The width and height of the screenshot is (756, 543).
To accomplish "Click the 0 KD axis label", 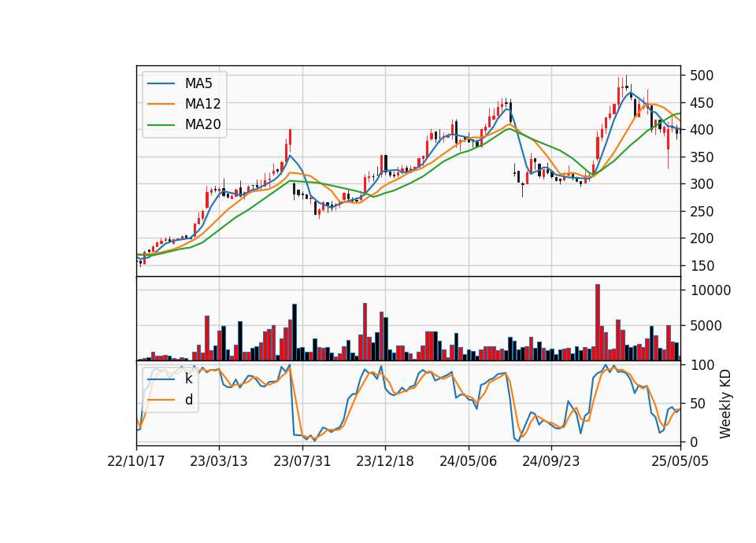I will click(x=694, y=441).
